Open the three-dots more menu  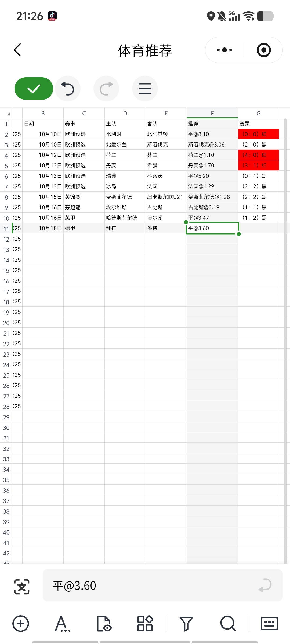click(224, 50)
